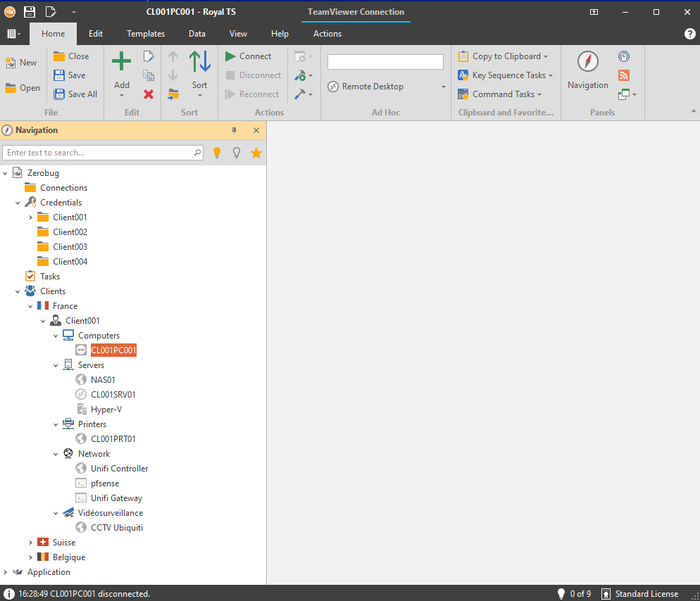This screenshot has height=601, width=700.
Task: Collapse the Servers group
Action: [x=56, y=365]
